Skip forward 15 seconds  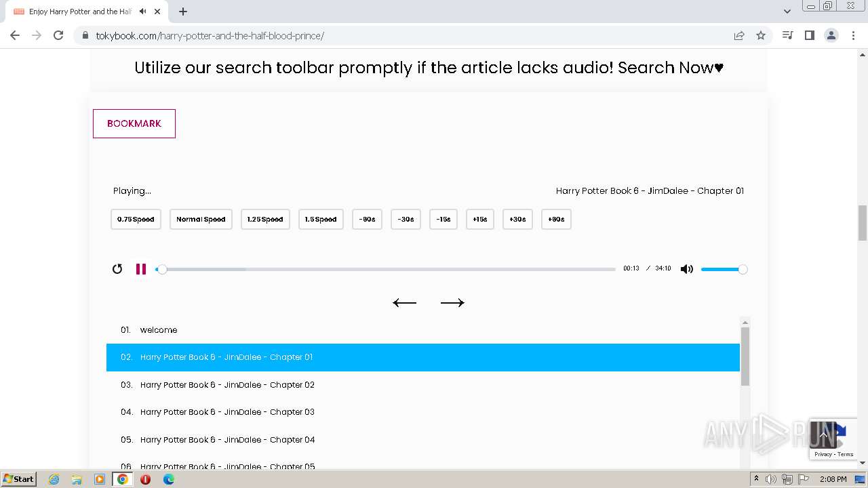(480, 220)
